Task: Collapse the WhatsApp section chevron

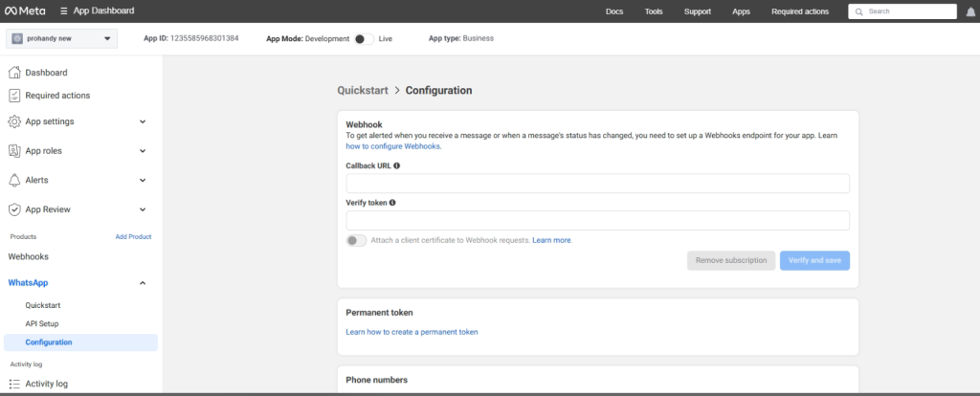Action: click(143, 283)
